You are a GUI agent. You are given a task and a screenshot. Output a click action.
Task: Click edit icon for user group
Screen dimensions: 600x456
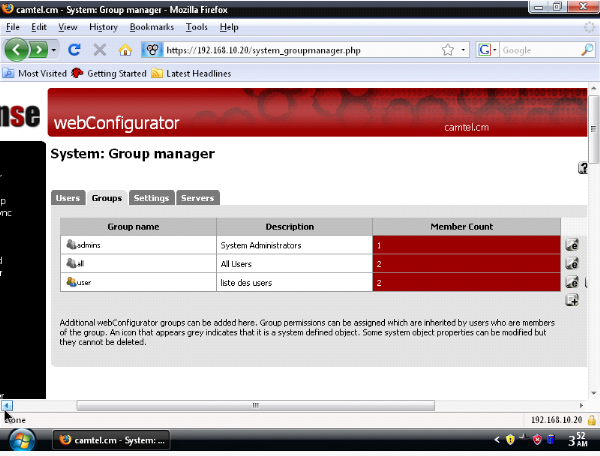tap(572, 283)
